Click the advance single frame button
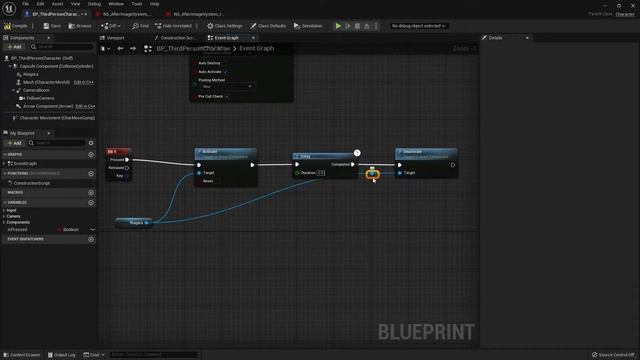The width and height of the screenshot is (640, 360). pyautogui.click(x=348, y=26)
